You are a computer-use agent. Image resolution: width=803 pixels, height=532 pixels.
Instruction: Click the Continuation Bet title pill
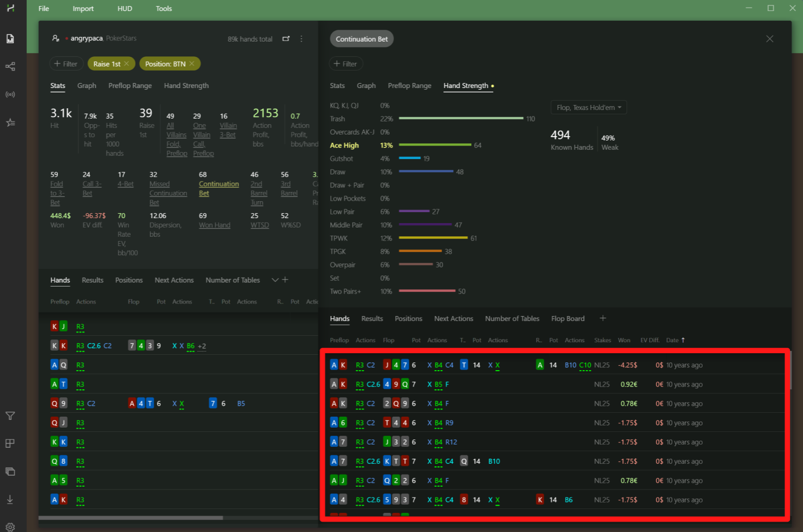pyautogui.click(x=362, y=39)
